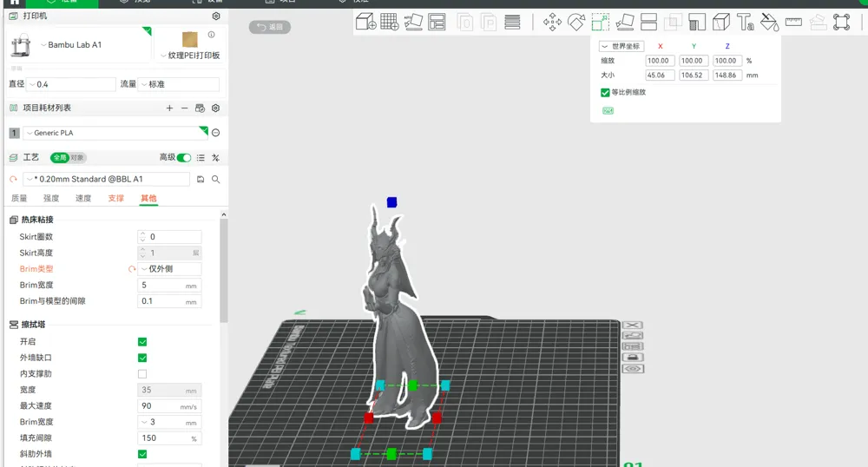Image resolution: width=868 pixels, height=467 pixels.
Task: Open the setting list icon beside 高级
Action: [201, 158]
